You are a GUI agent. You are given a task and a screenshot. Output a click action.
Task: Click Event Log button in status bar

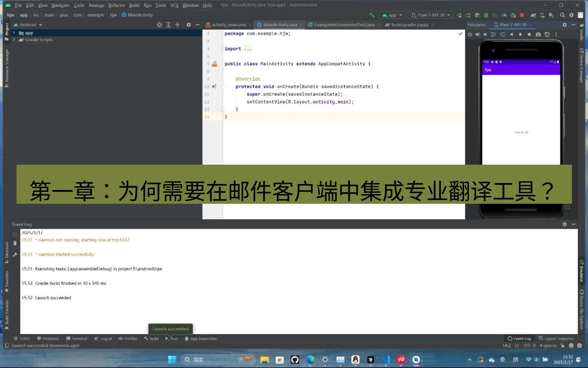point(519,339)
